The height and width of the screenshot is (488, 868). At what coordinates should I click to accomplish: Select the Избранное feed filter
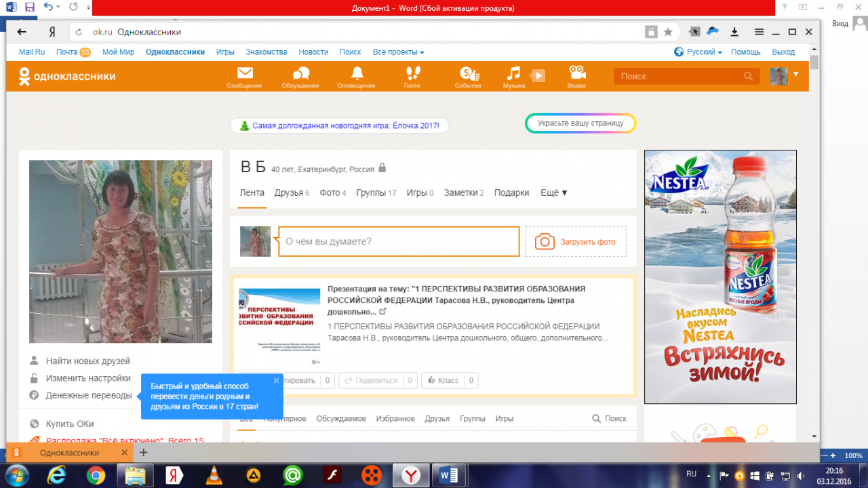395,419
